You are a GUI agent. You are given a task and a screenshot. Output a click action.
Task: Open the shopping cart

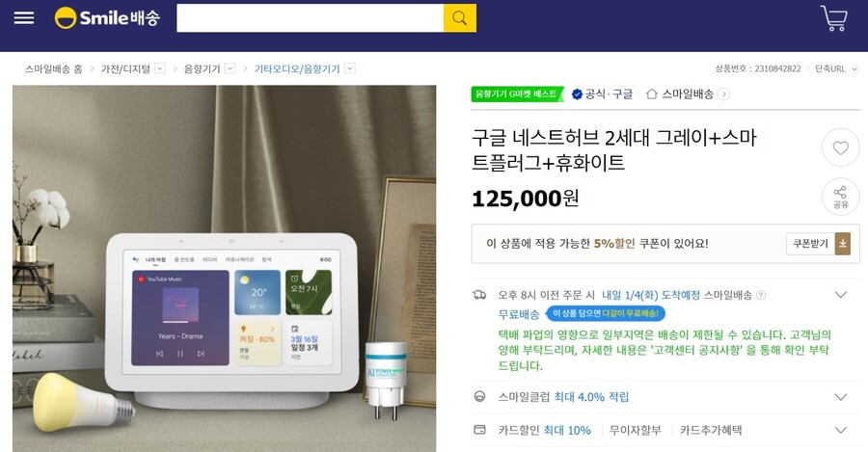pyautogui.click(x=833, y=17)
